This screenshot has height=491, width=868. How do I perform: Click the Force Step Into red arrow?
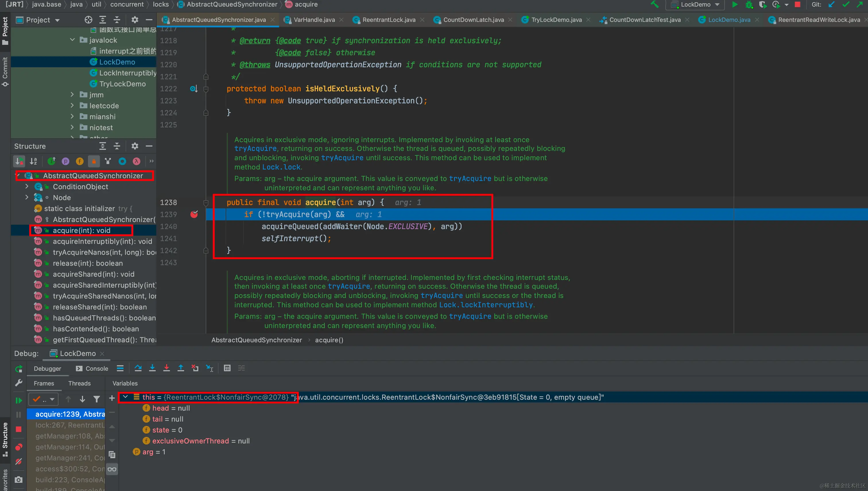(x=166, y=368)
